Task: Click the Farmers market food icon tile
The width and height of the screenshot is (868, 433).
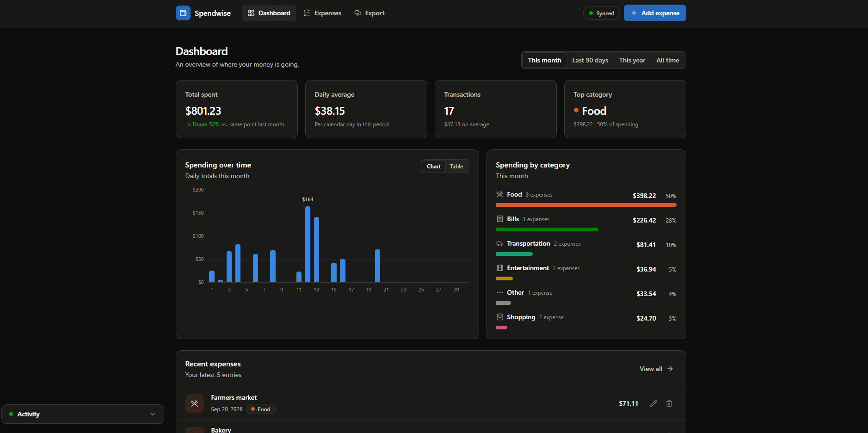Action: (x=195, y=403)
